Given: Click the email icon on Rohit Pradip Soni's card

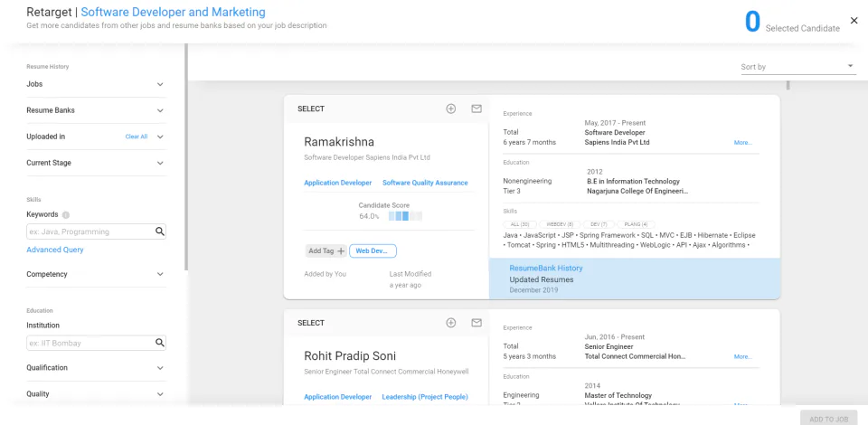Looking at the screenshot, I should pos(476,323).
